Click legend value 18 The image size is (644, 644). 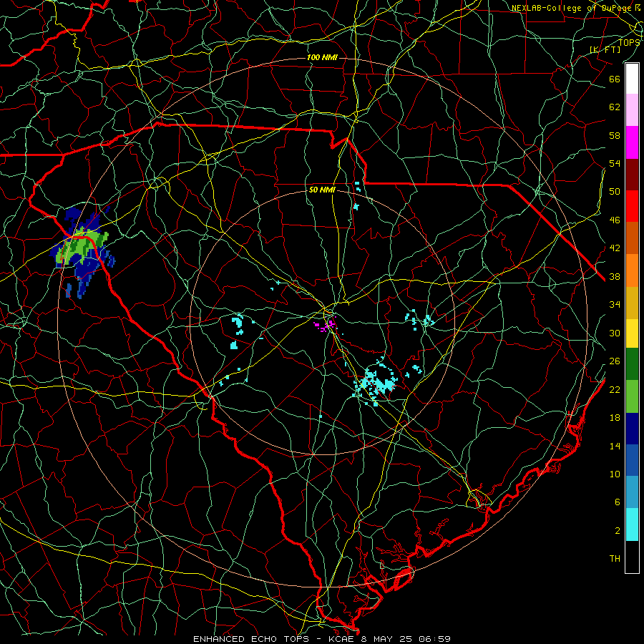click(x=615, y=418)
